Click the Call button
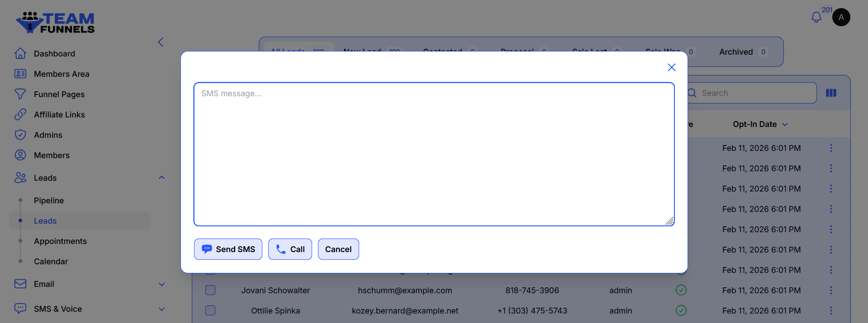The height and width of the screenshot is (323, 868). click(290, 249)
